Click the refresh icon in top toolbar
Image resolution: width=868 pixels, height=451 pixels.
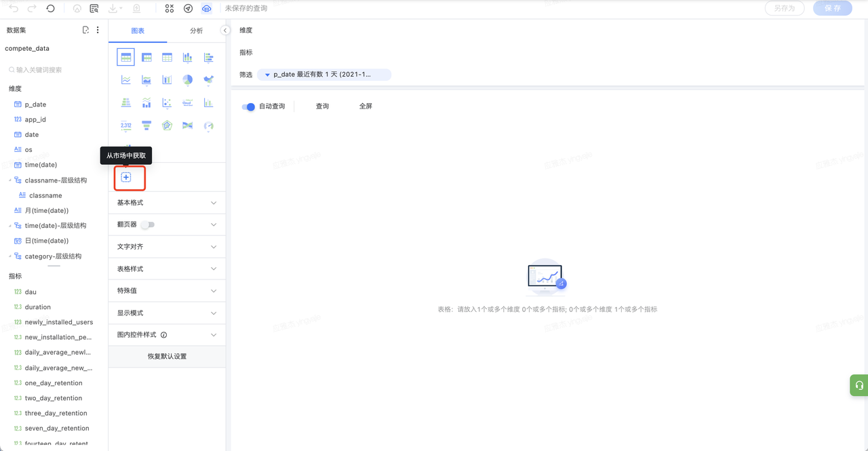pos(51,8)
